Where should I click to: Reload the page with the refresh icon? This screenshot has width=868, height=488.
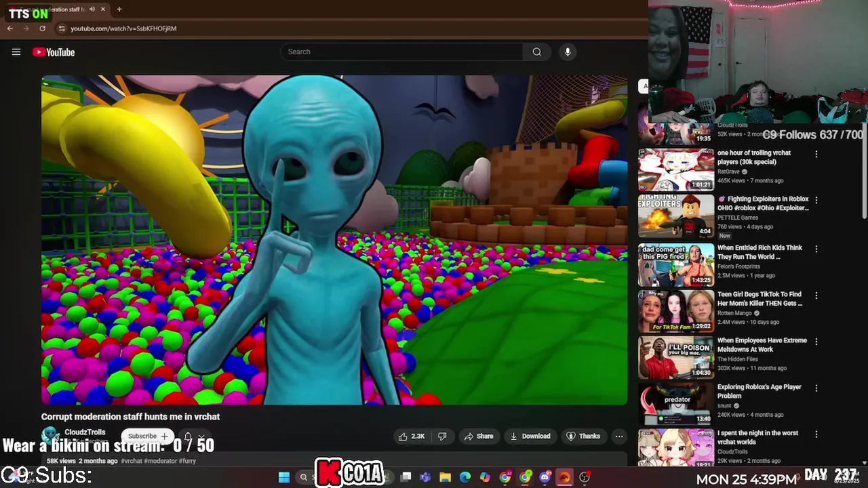tap(42, 28)
